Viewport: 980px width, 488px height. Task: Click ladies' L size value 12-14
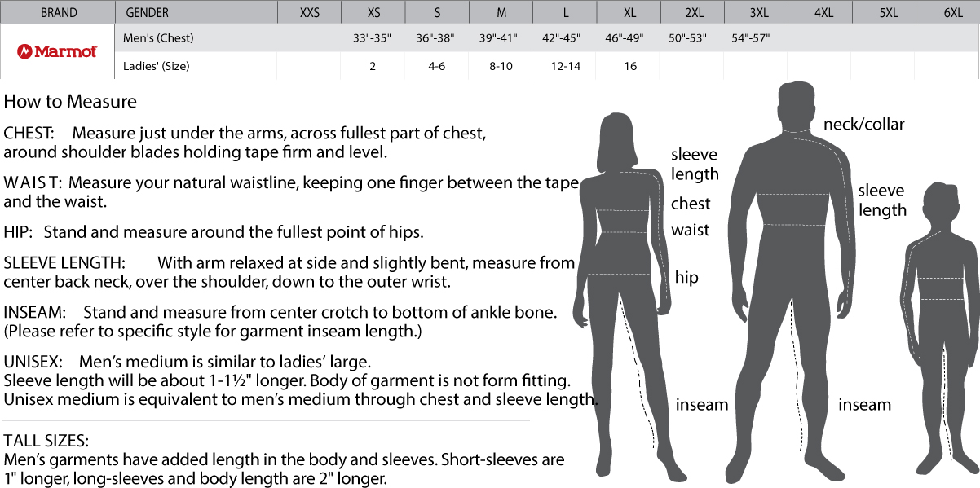pyautogui.click(x=564, y=66)
